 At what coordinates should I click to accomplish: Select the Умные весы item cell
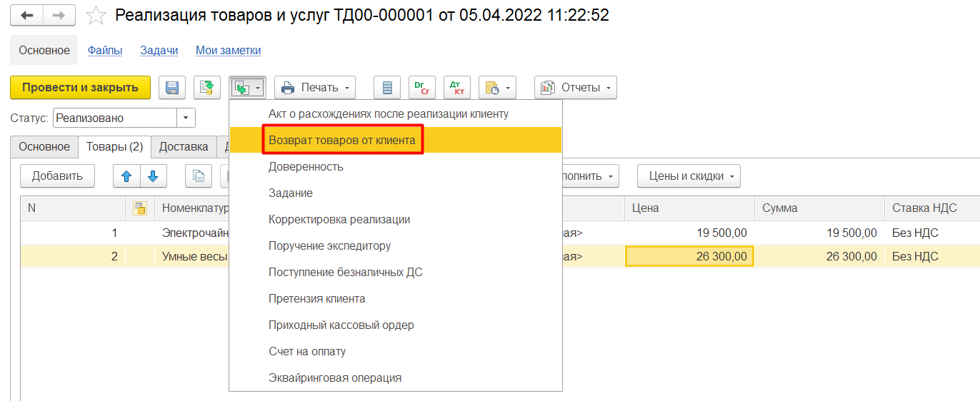pyautogui.click(x=193, y=256)
